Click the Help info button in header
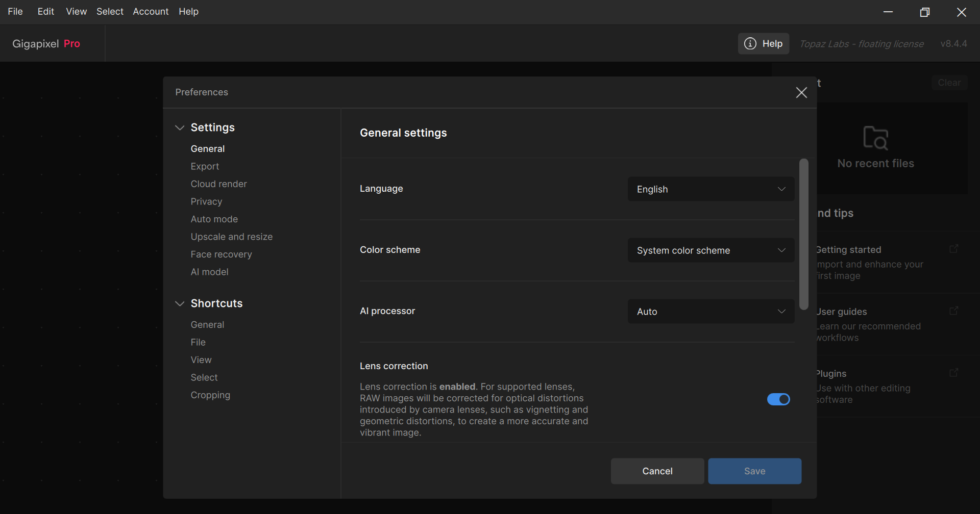 pos(763,44)
